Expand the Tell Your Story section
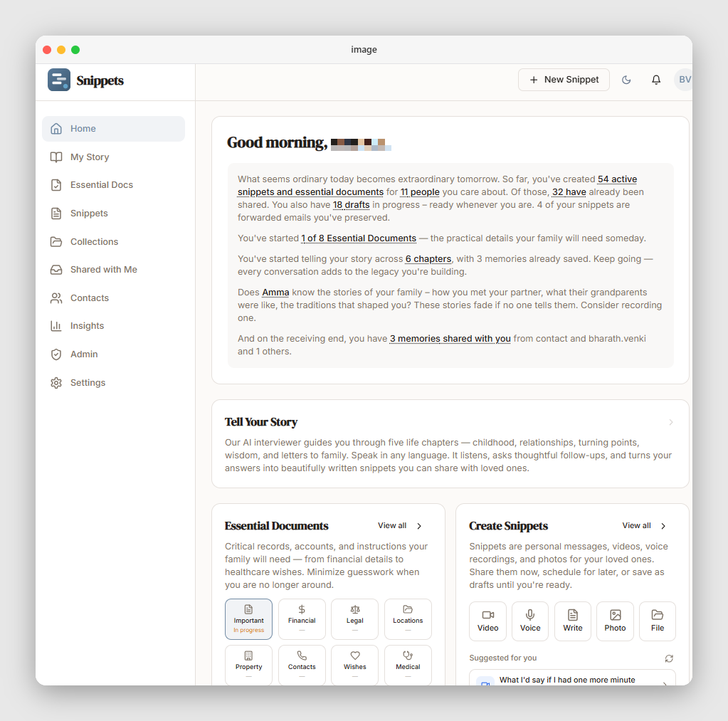This screenshot has width=728, height=721. (x=669, y=422)
